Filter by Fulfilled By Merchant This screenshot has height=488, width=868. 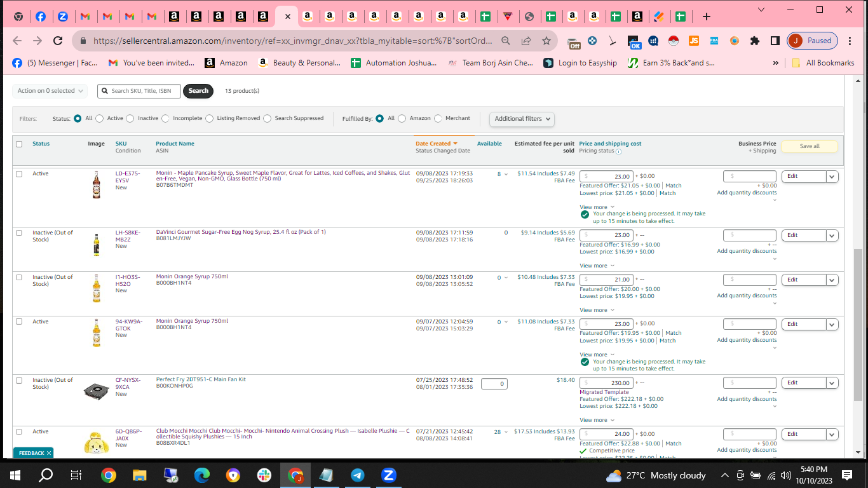438,118
